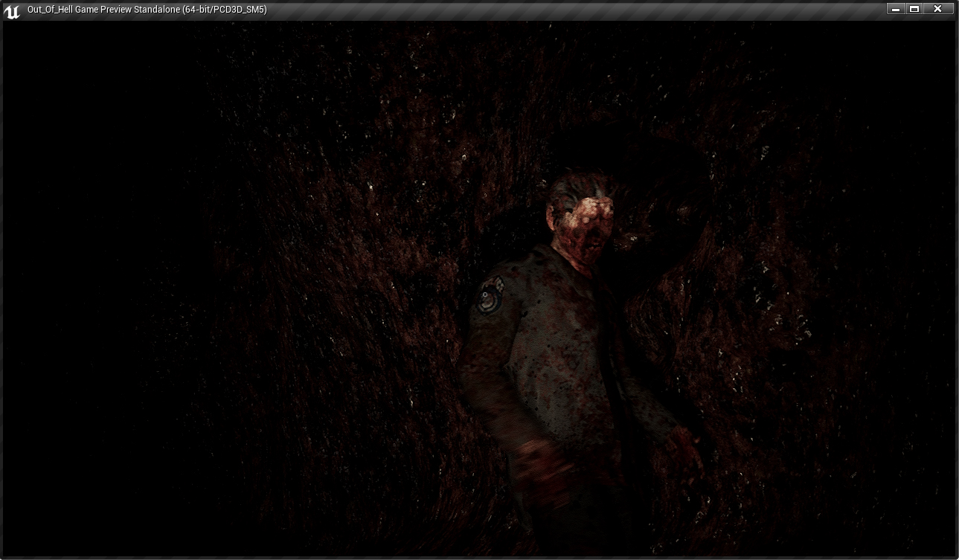Click the zombie's sleeve below the badge
The image size is (959, 560).
tap(487, 357)
